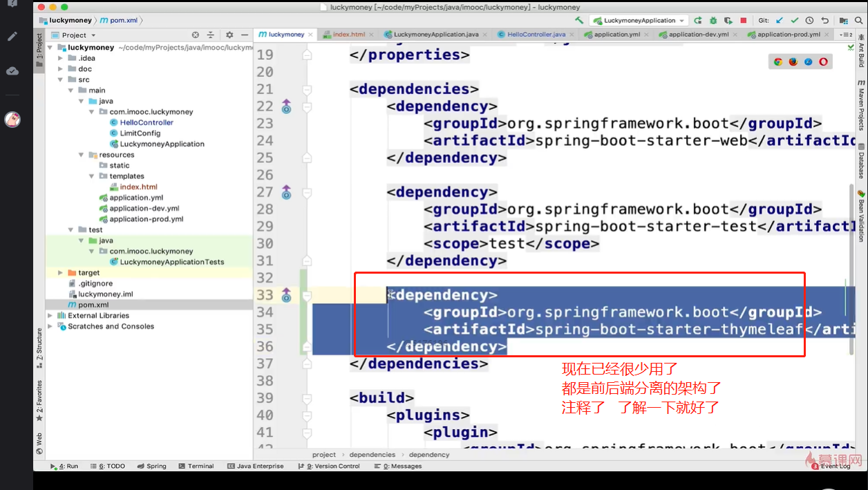Expand External Libraries node
Image resolution: width=868 pixels, height=490 pixels.
click(50, 316)
